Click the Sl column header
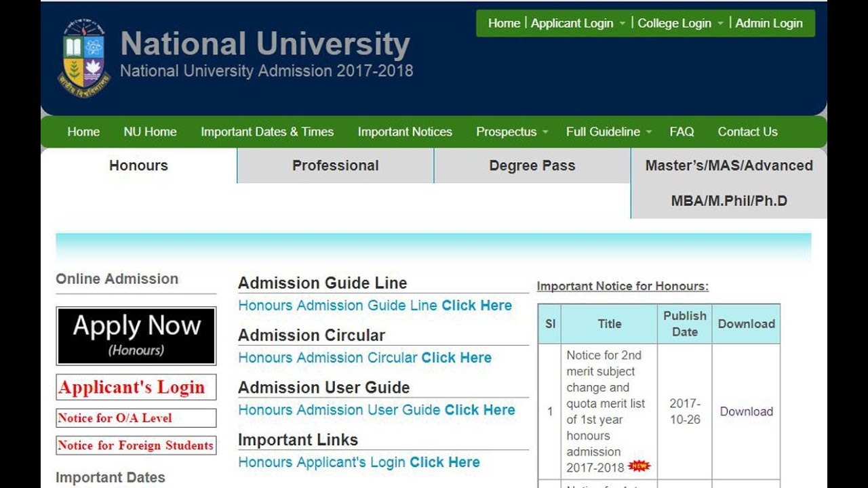This screenshot has width=868, height=488. pos(550,324)
